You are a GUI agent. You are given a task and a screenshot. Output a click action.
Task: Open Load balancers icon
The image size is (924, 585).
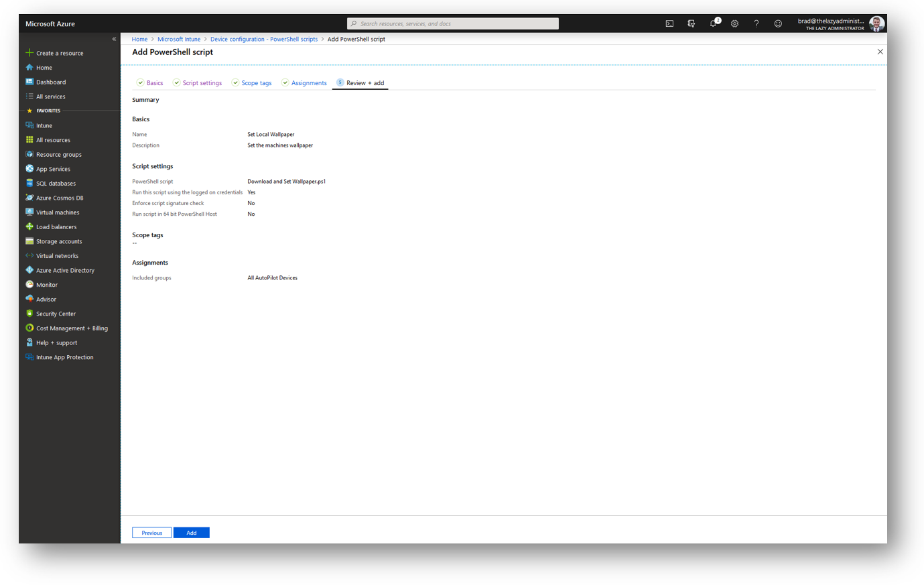(x=29, y=226)
